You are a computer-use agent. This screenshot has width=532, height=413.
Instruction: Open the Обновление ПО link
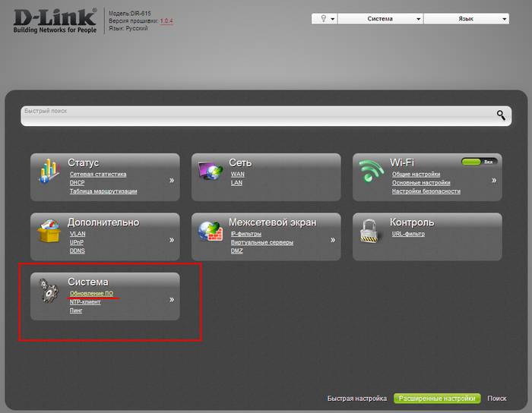[x=91, y=293]
